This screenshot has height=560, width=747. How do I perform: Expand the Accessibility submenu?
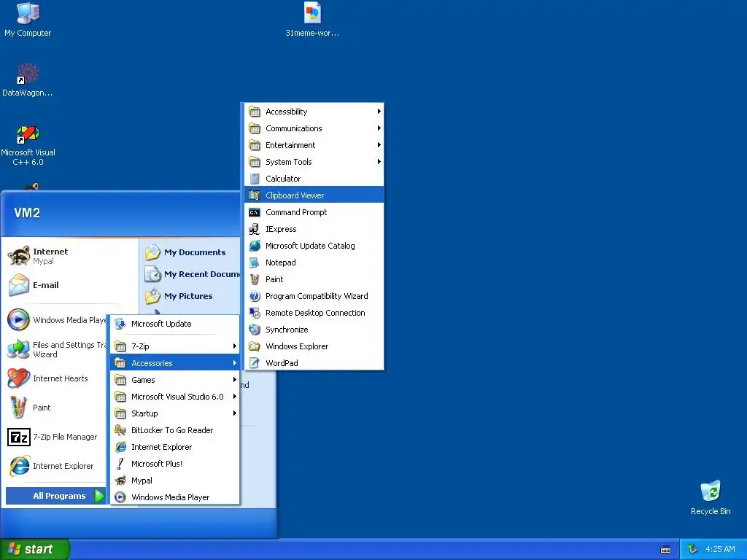314,112
